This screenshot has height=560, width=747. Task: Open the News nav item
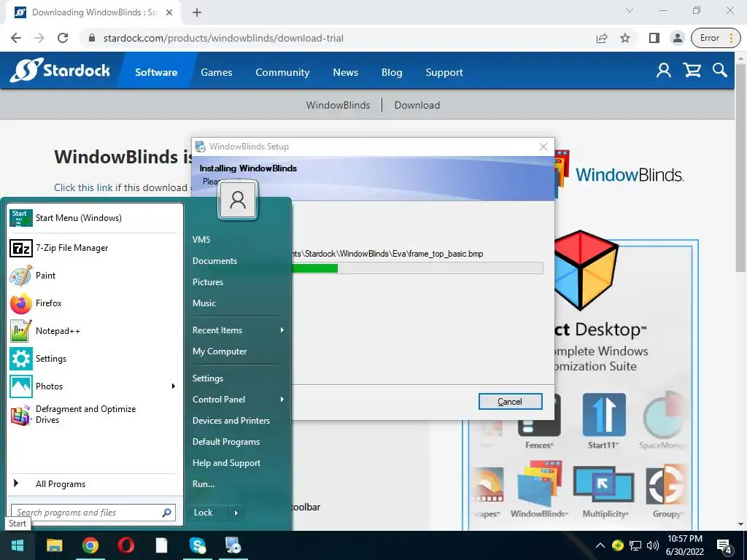(x=345, y=72)
